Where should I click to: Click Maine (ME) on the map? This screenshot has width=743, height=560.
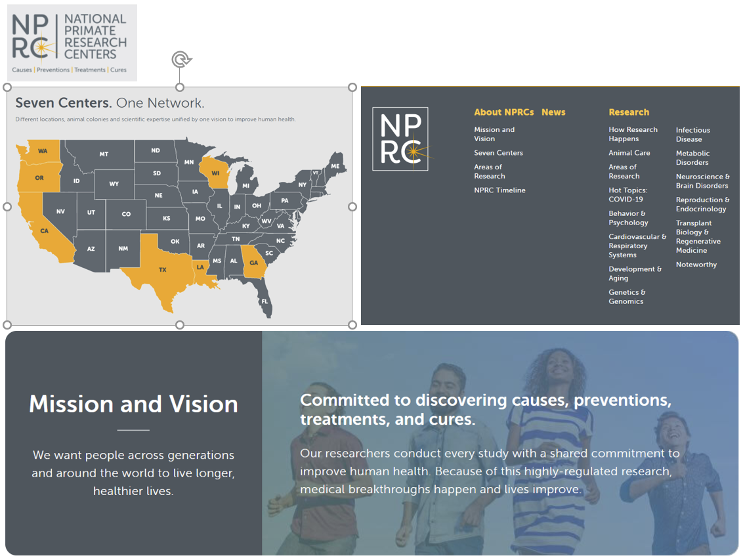coord(335,166)
